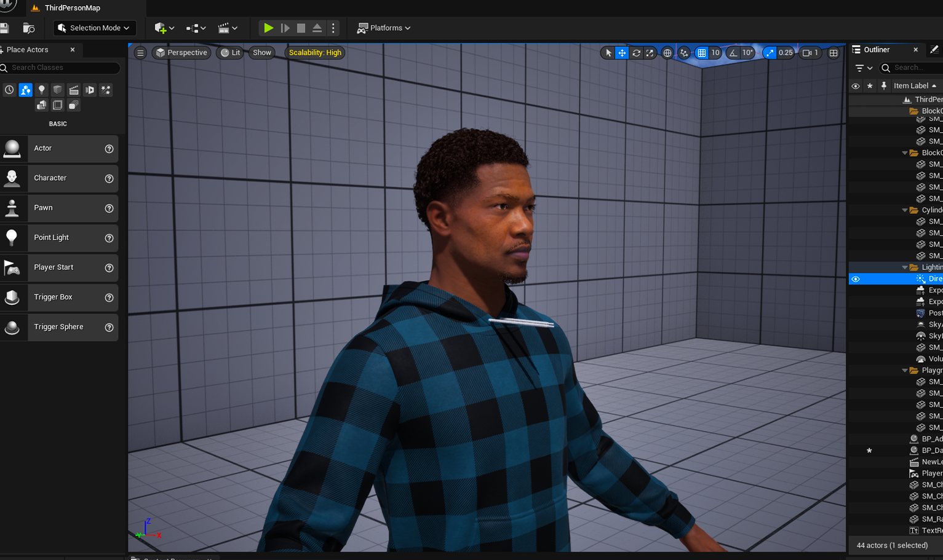The width and height of the screenshot is (943, 560).
Task: Open the Selection Mode dropdown
Action: pyautogui.click(x=95, y=28)
